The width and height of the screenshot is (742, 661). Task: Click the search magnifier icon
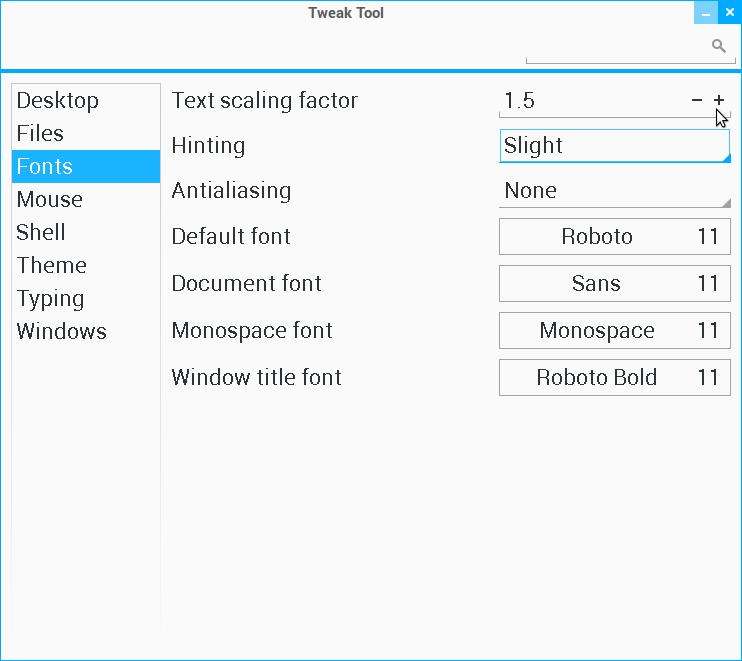pos(718,46)
